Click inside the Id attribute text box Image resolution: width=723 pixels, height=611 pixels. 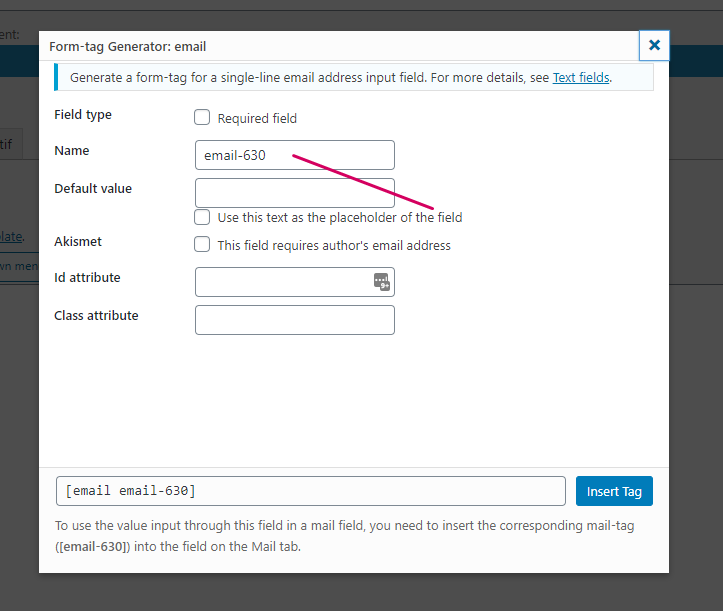[282, 282]
